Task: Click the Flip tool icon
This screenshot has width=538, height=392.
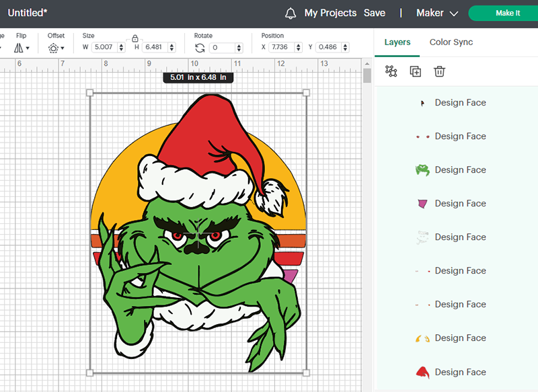Action: [x=19, y=48]
